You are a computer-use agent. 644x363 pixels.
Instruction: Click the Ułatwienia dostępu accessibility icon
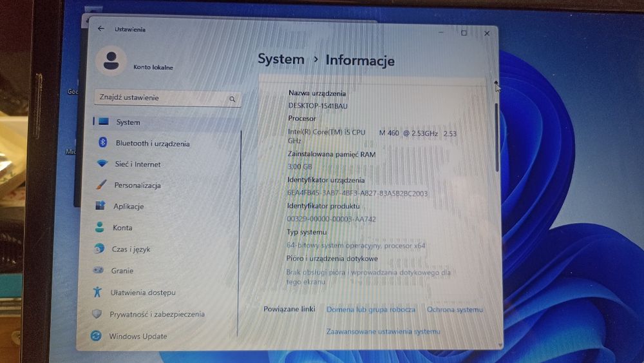coord(97,292)
